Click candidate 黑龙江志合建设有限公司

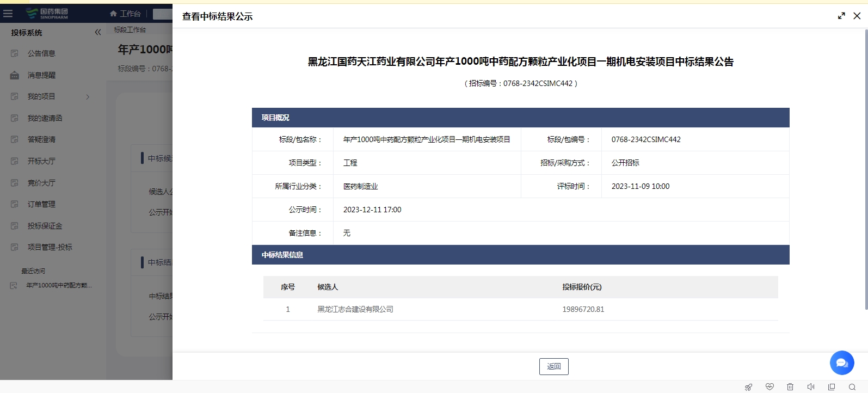(355, 309)
